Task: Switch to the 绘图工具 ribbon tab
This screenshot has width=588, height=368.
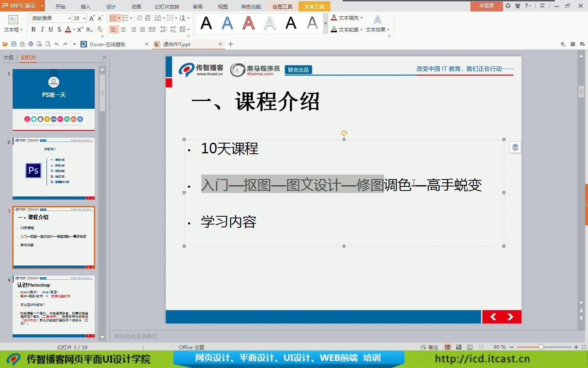Action: [282, 7]
